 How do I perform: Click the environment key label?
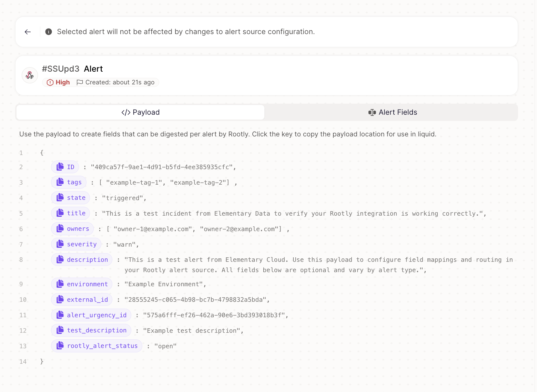[x=88, y=284]
